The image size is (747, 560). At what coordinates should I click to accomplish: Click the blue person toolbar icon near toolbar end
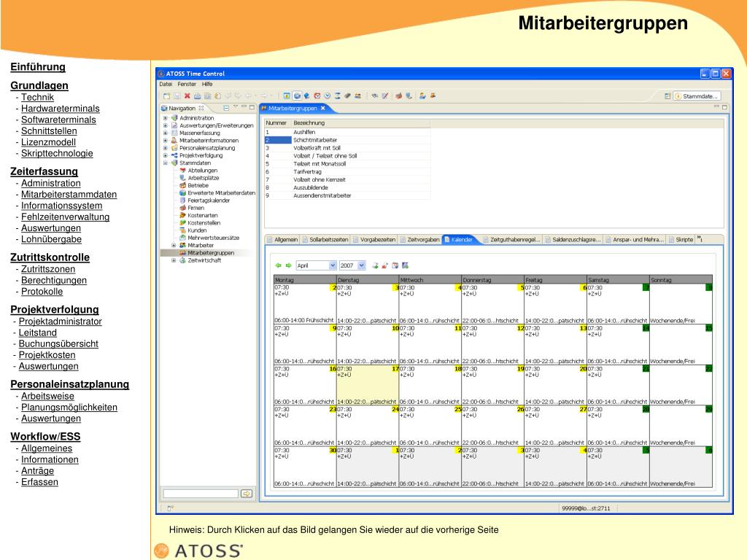422,96
